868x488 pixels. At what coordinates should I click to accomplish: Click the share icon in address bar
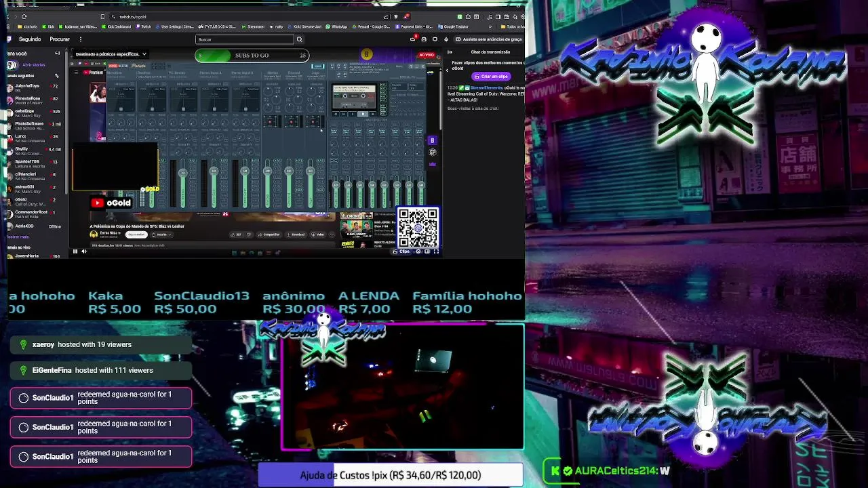click(x=386, y=17)
